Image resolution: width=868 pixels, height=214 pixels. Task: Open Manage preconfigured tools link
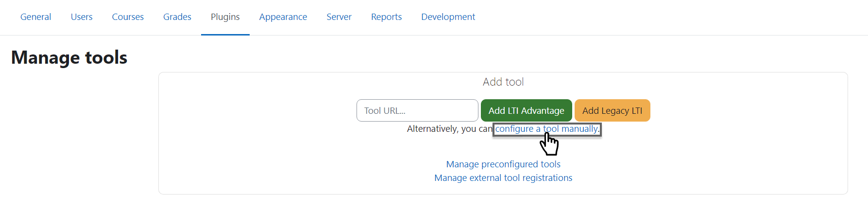pos(503,164)
